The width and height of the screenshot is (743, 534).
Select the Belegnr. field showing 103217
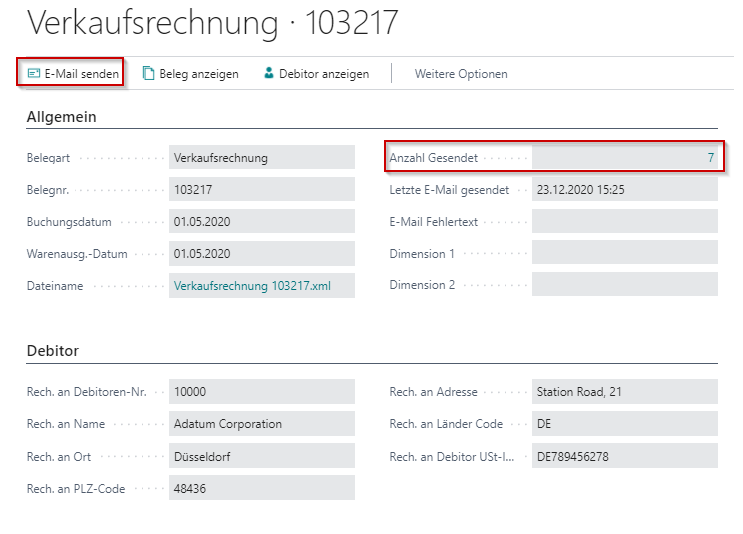pyautogui.click(x=262, y=189)
